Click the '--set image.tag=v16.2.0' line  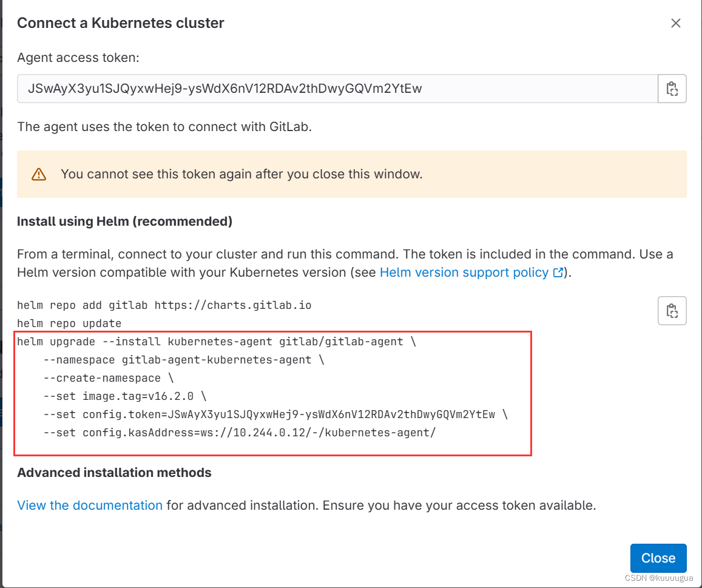coord(125,396)
